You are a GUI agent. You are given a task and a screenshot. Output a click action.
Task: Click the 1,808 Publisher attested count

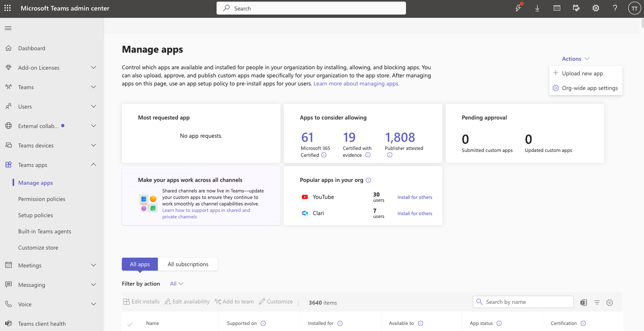pos(400,137)
